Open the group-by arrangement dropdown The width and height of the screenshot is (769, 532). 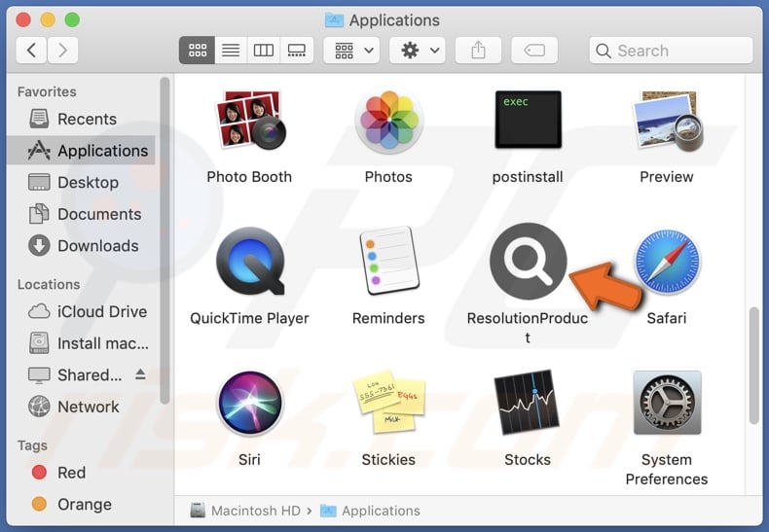(x=351, y=50)
